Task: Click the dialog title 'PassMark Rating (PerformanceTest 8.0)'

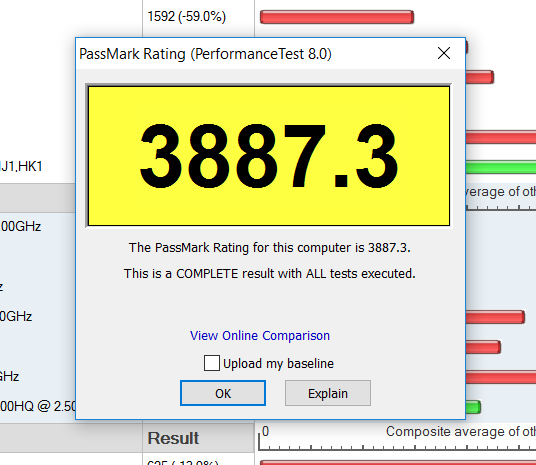Action: pyautogui.click(x=205, y=54)
